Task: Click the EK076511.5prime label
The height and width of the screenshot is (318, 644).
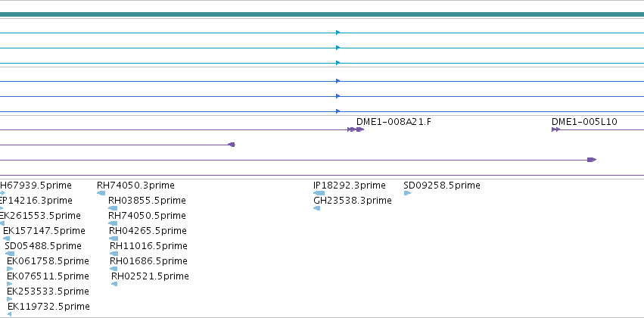Action: pyautogui.click(x=48, y=276)
